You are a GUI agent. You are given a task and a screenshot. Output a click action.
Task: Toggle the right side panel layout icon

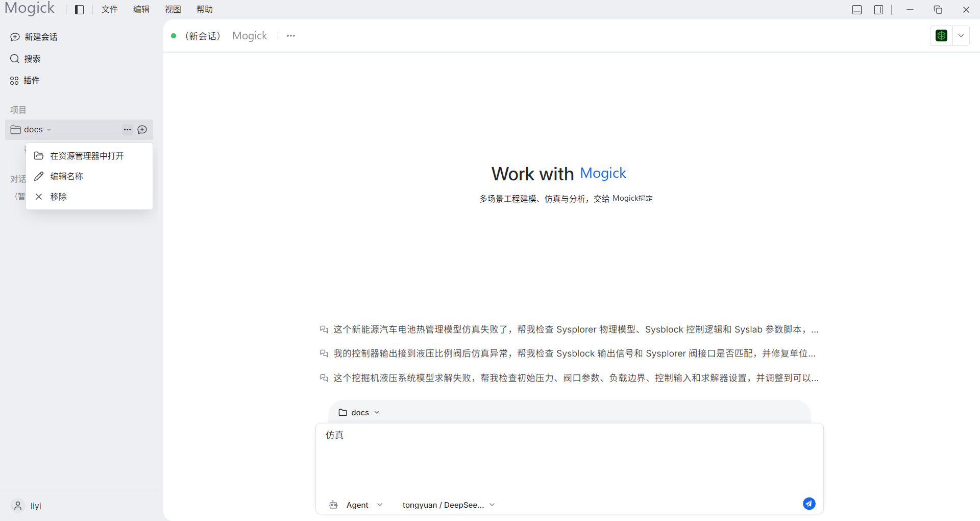(x=878, y=10)
